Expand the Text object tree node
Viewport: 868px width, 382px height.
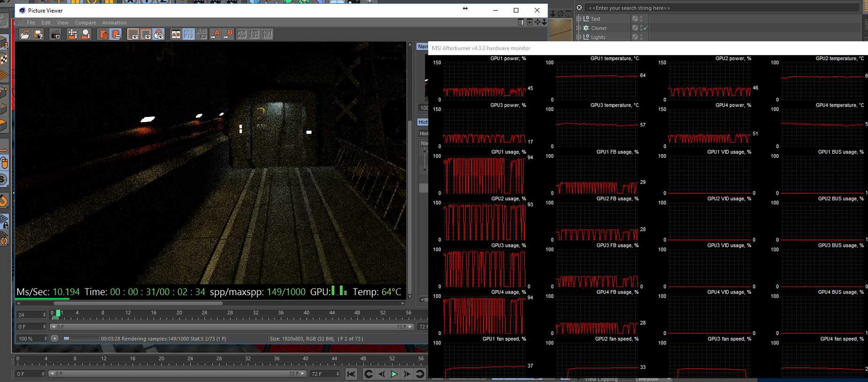(x=579, y=19)
